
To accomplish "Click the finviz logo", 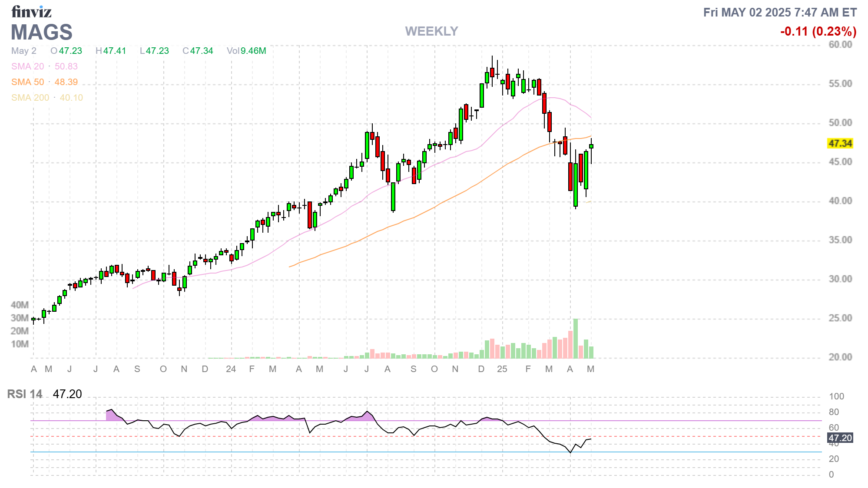I will (x=31, y=12).
